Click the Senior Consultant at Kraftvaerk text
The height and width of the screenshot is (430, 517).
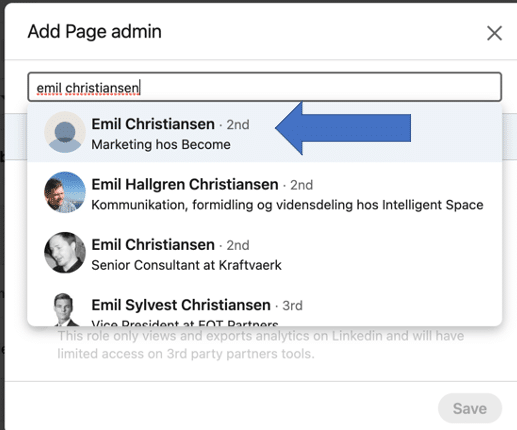(x=186, y=265)
